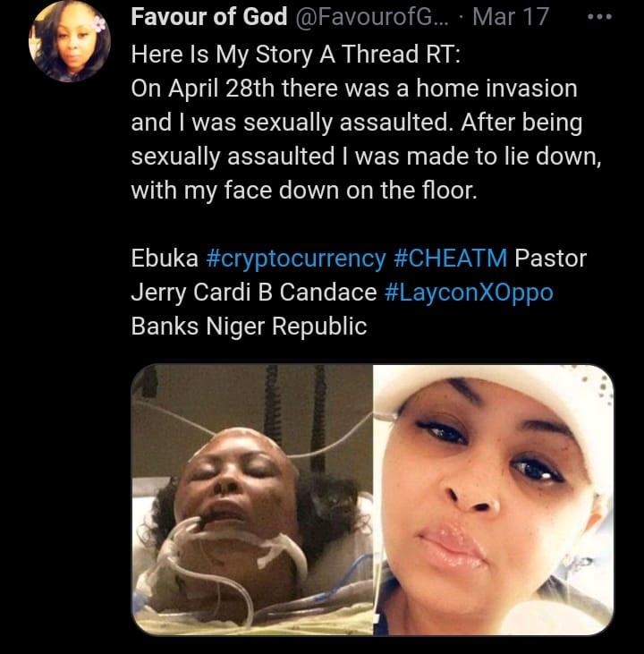Tap the word "Jerry" in the tweet

coord(158,293)
